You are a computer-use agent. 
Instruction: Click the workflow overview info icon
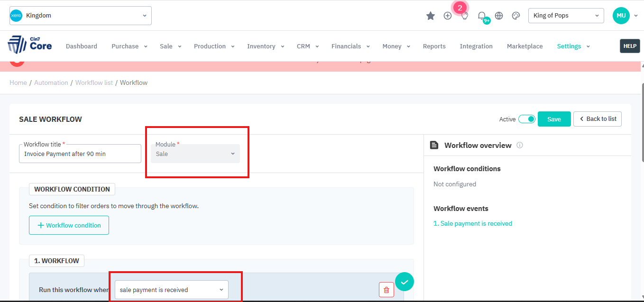pos(520,146)
